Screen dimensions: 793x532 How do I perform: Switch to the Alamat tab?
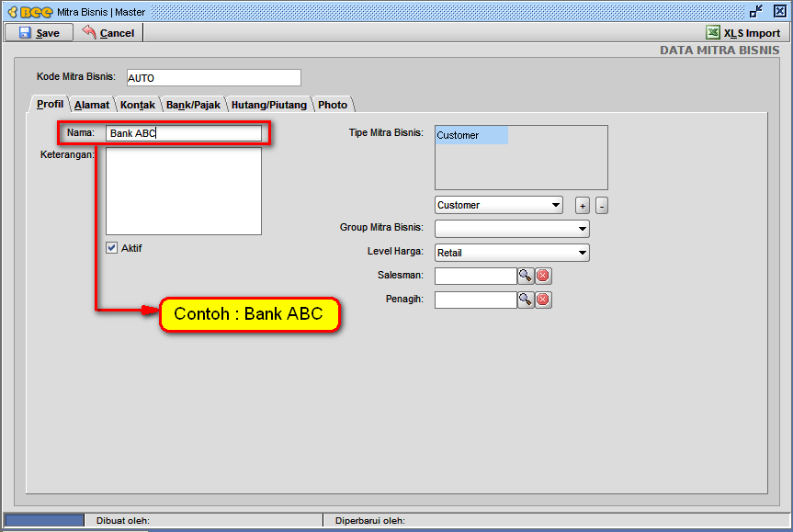[x=92, y=105]
